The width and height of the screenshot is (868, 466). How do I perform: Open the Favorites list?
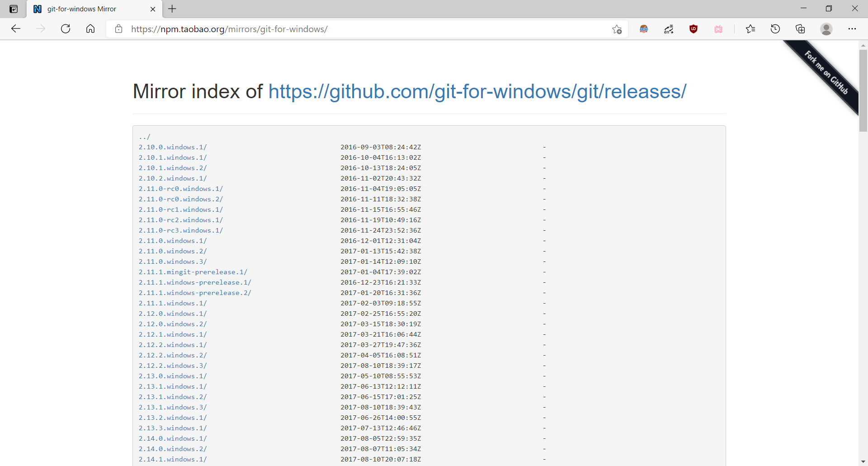750,29
